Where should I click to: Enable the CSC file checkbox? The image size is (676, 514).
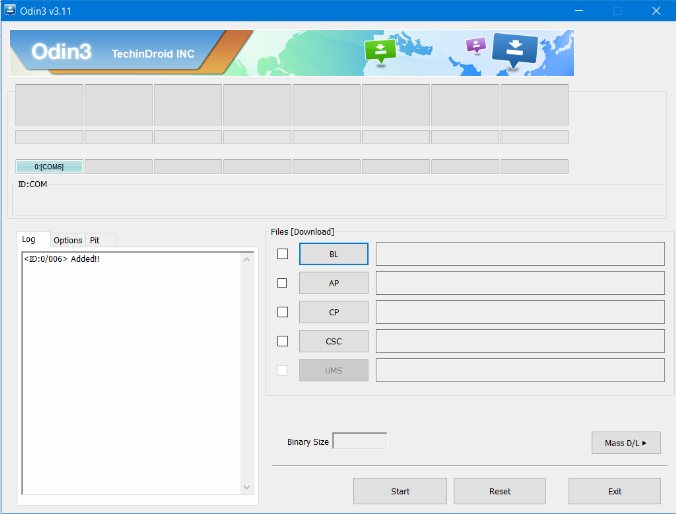pos(282,341)
